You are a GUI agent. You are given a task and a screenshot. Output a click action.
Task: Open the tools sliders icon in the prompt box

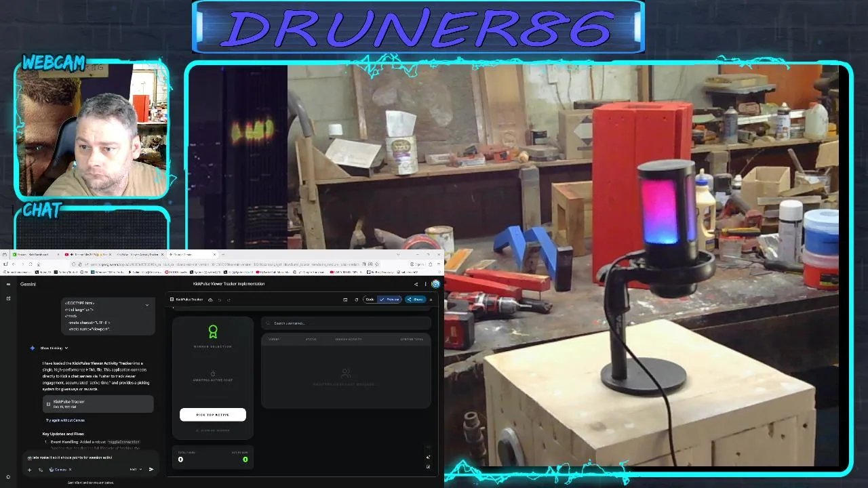pyautogui.click(x=41, y=470)
